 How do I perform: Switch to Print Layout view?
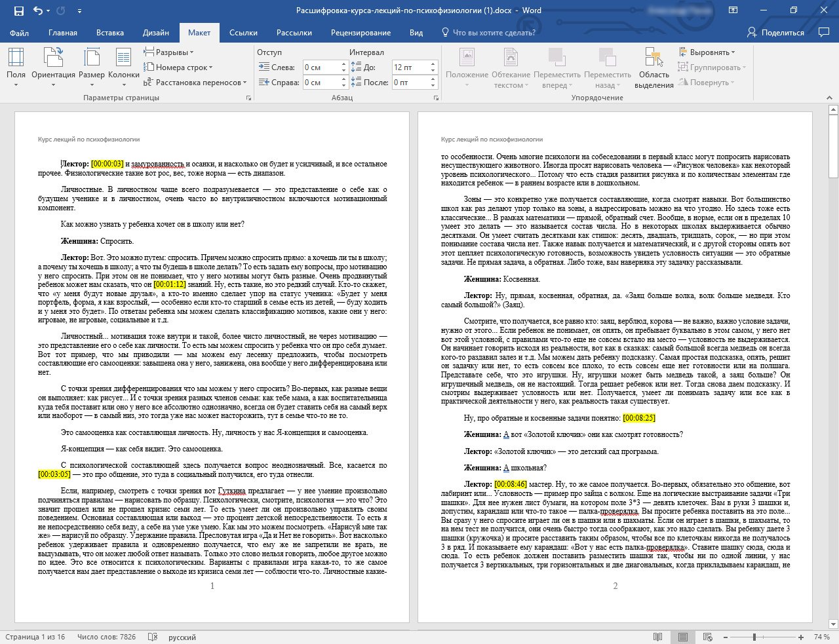(682, 637)
